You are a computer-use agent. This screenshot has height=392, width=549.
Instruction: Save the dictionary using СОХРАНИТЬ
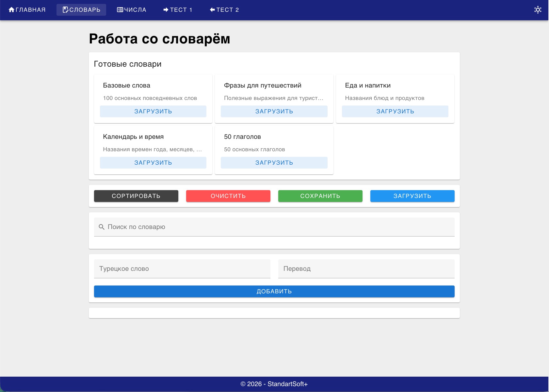(x=320, y=196)
